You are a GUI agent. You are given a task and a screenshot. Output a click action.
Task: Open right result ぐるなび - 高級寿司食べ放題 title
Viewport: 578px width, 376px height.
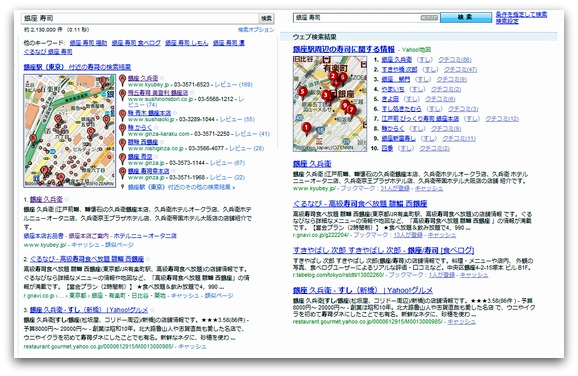[x=360, y=203]
